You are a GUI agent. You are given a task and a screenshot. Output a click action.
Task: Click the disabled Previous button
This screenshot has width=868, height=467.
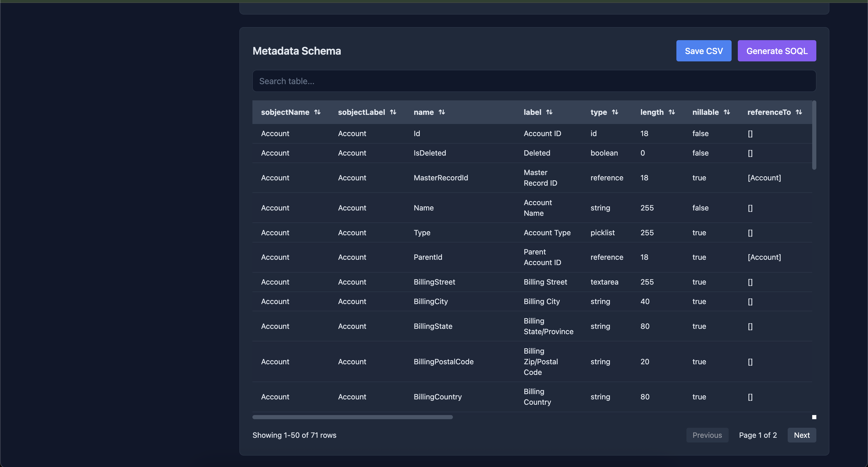pyautogui.click(x=707, y=435)
